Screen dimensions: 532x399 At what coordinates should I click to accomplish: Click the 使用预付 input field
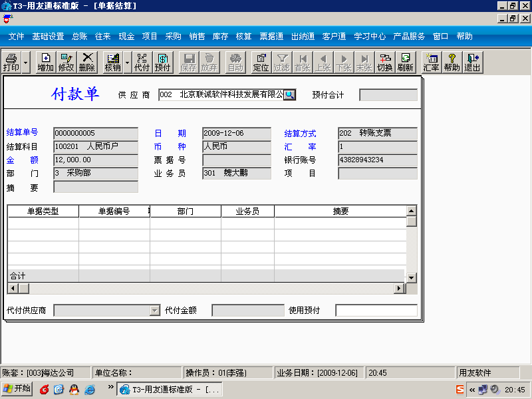376,310
